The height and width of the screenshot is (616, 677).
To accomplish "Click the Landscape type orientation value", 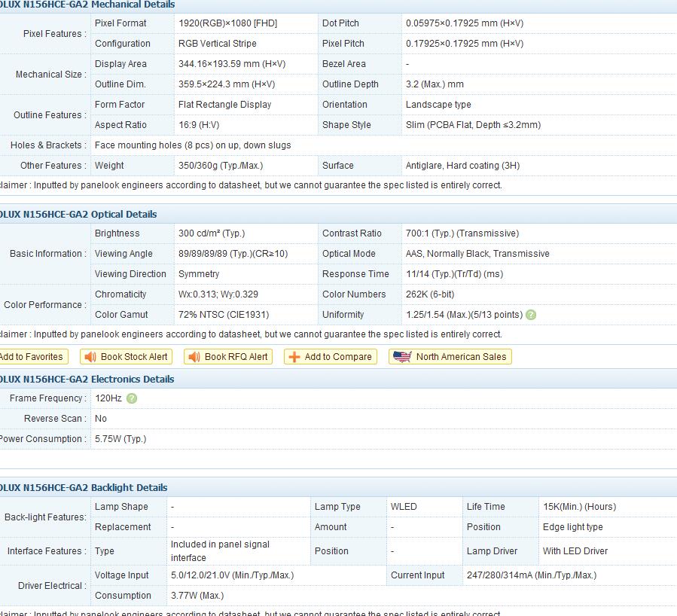I will tap(438, 105).
